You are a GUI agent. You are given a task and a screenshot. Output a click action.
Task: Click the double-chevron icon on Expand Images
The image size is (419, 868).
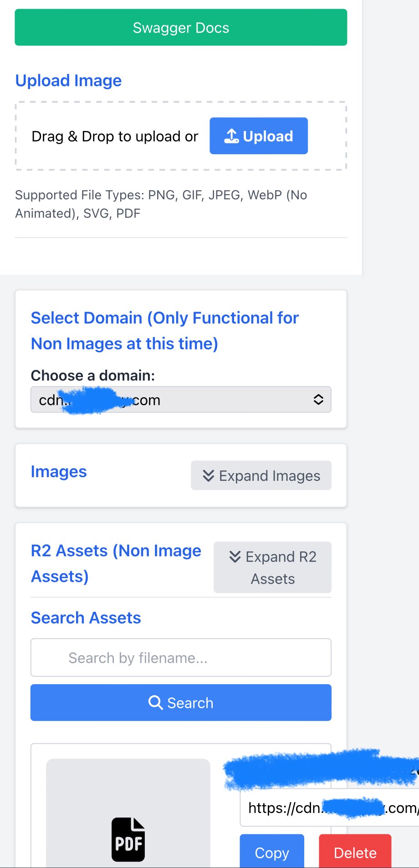coord(209,475)
